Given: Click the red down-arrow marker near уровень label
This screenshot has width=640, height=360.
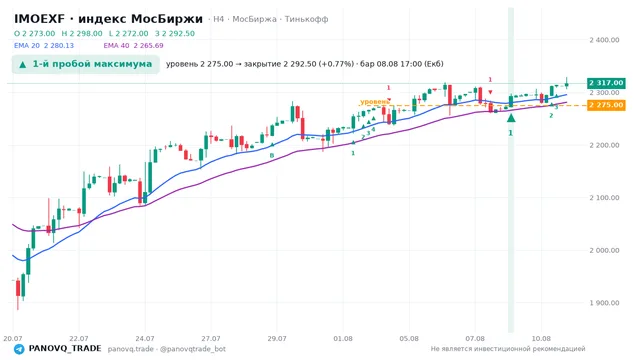Looking at the screenshot, I should pyautogui.click(x=389, y=100).
